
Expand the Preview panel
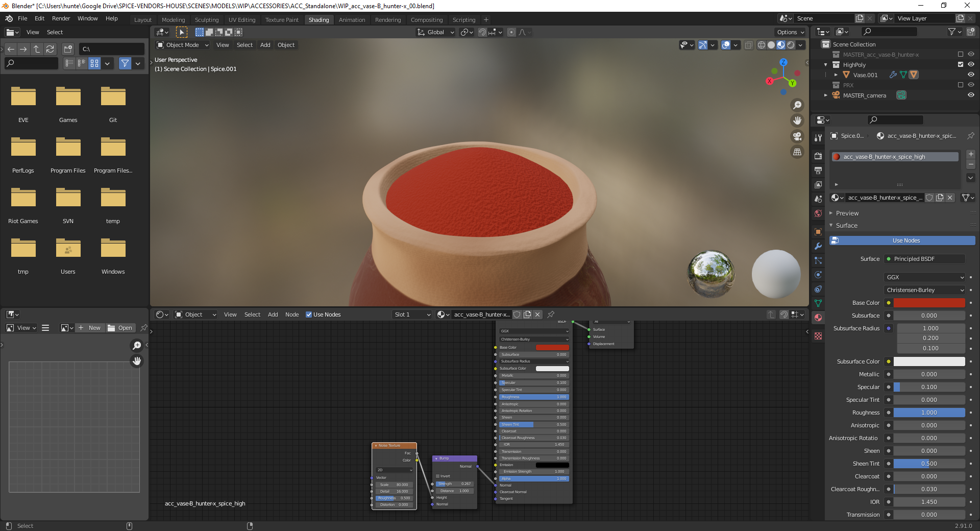point(847,213)
